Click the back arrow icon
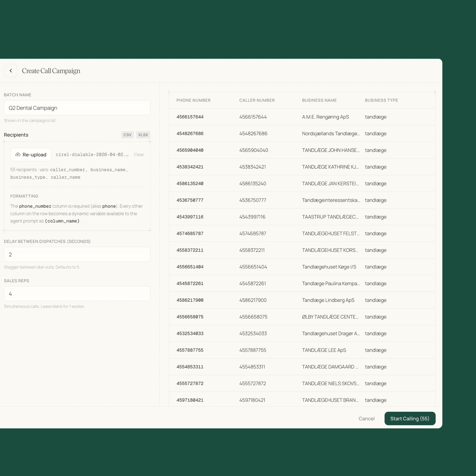 pos(11,71)
